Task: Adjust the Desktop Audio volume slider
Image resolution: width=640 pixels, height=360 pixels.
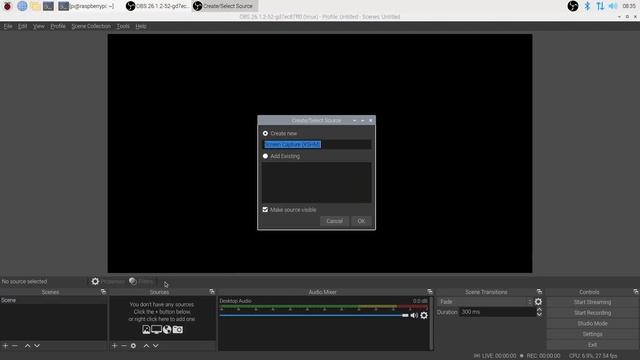Action: [314, 315]
